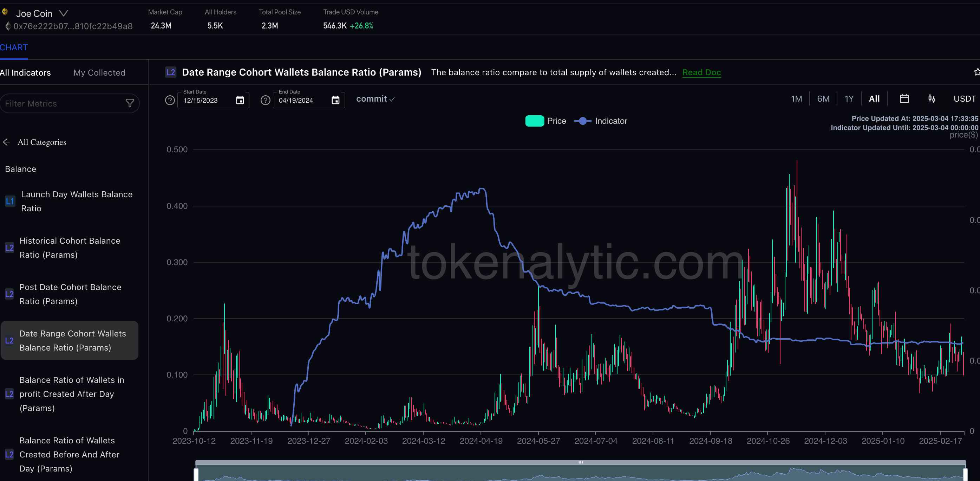Select Balance Ratio of Wallets in profit item
980x481 pixels.
(69, 394)
